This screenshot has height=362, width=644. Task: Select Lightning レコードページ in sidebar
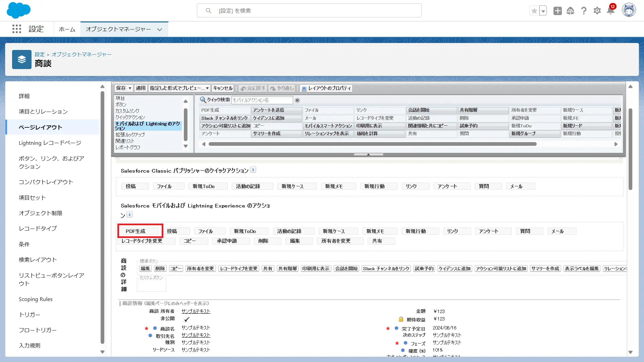pos(50,143)
